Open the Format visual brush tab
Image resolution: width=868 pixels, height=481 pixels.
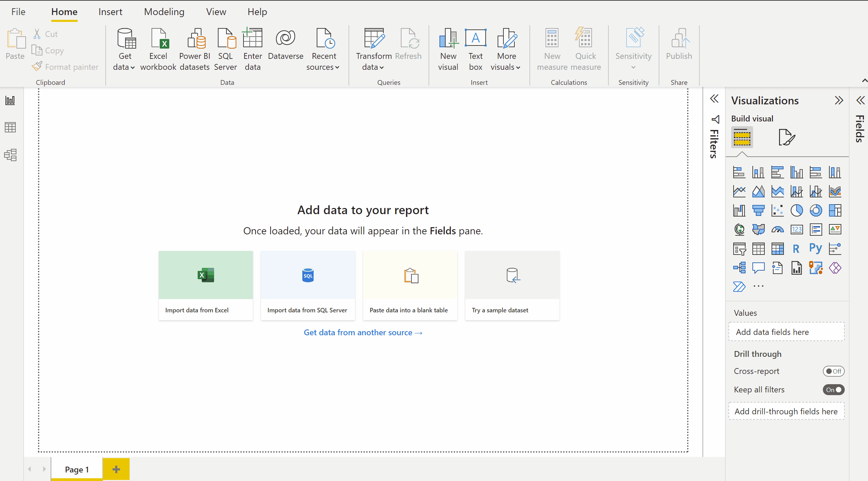pyautogui.click(x=786, y=137)
